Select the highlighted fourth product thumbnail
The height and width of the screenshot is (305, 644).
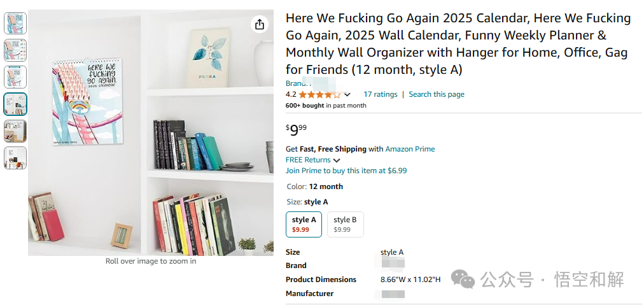pos(15,104)
